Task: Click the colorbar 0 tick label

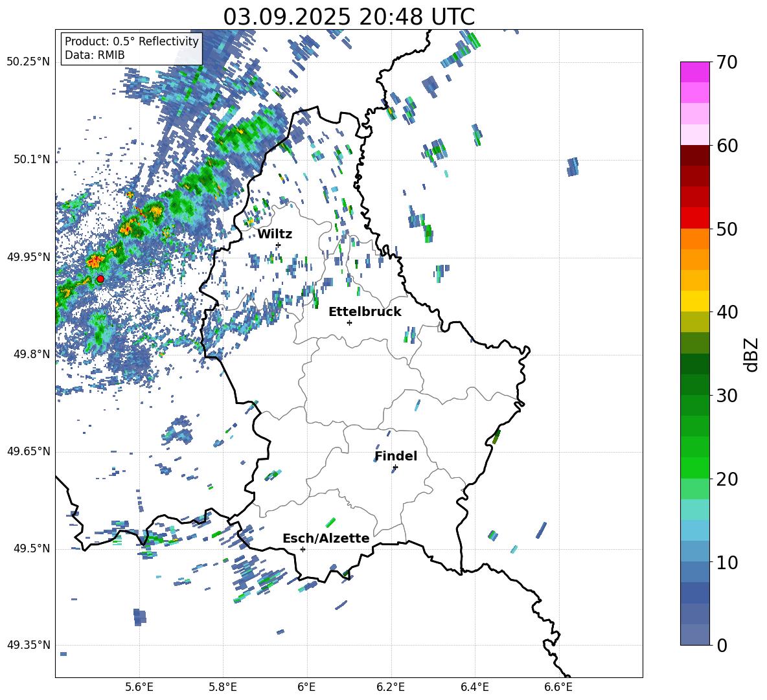Action: coord(722,645)
